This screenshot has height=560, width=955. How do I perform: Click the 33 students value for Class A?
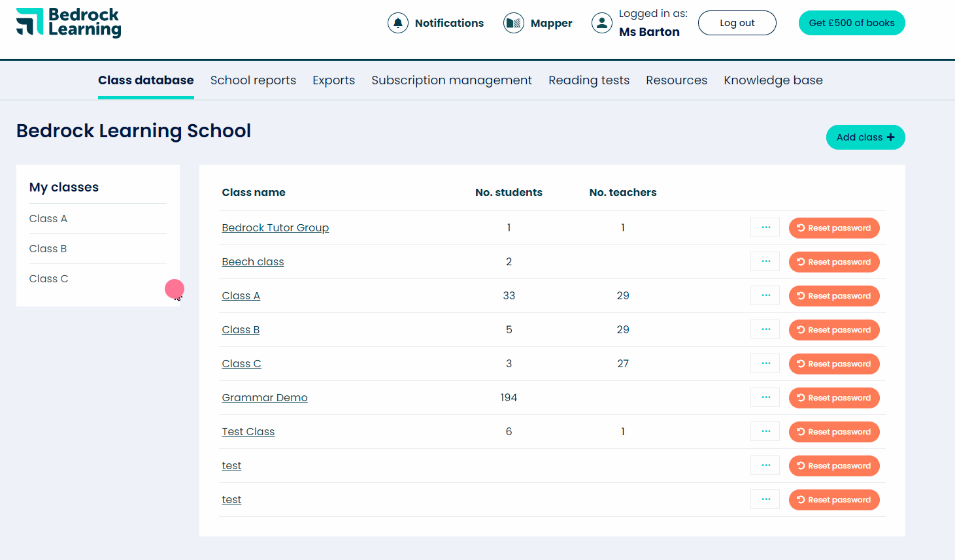[509, 295]
